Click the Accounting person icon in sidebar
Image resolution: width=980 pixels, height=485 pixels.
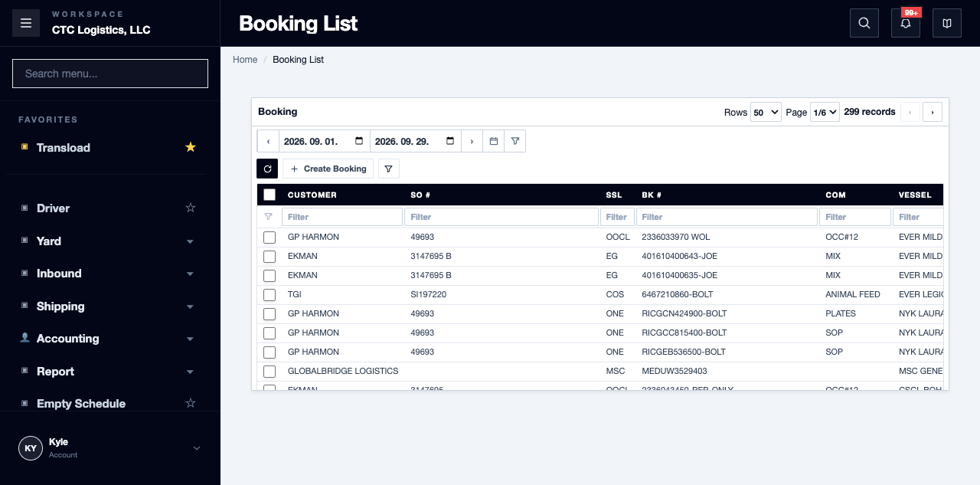click(x=24, y=338)
